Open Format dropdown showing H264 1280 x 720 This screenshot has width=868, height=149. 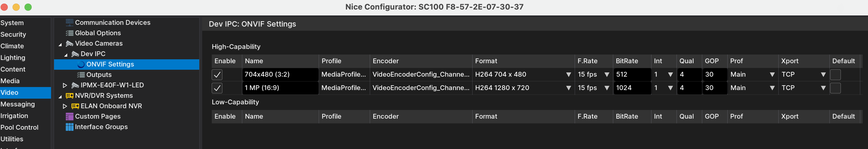(523, 88)
